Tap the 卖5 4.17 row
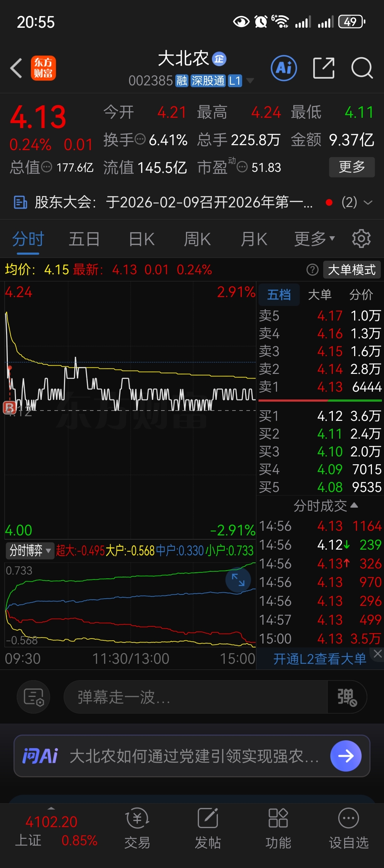Image resolution: width=384 pixels, height=868 pixels. pos(320,316)
